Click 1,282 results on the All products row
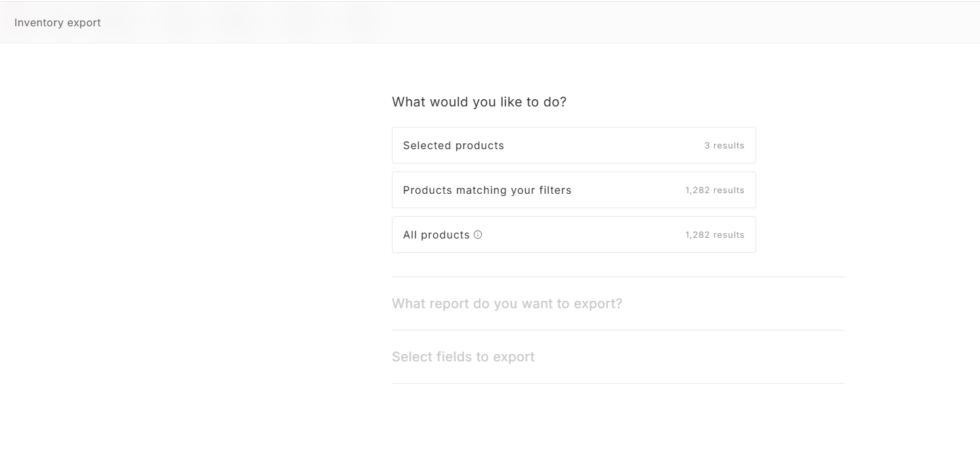 pyautogui.click(x=715, y=235)
